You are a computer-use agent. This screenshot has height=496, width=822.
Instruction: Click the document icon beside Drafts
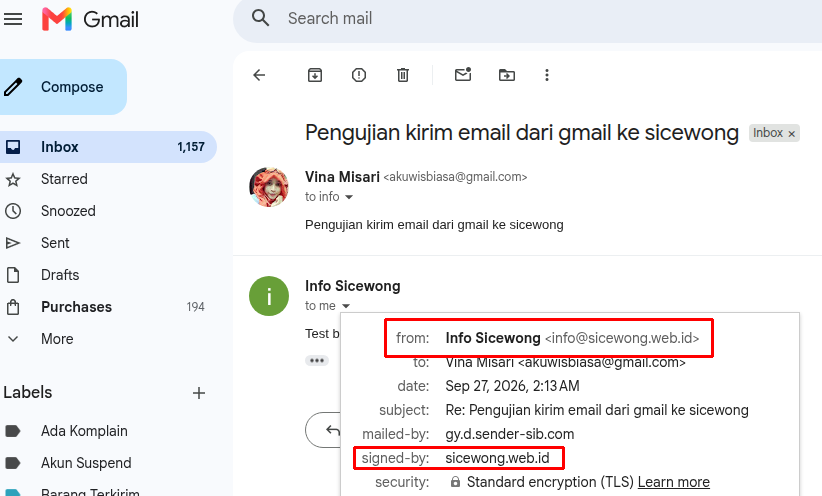pyautogui.click(x=13, y=275)
